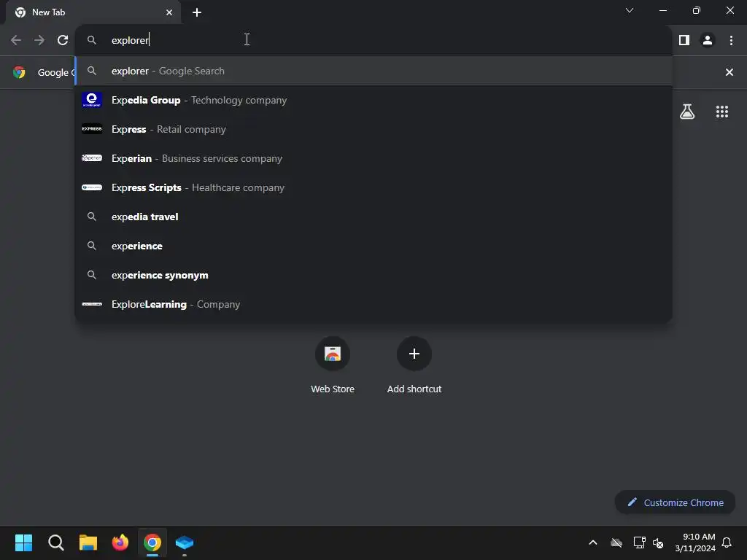747x560 pixels.
Task: Open the notifications bell
Action: tap(727, 542)
